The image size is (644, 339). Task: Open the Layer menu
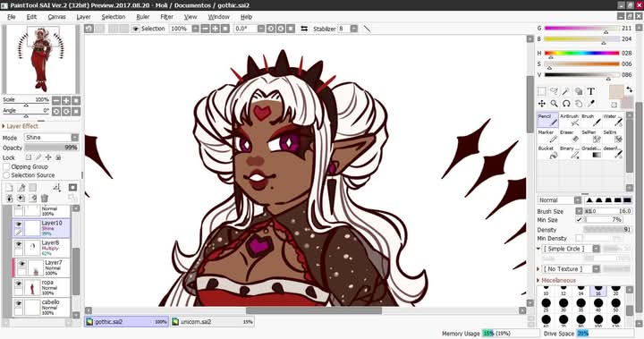pos(83,17)
